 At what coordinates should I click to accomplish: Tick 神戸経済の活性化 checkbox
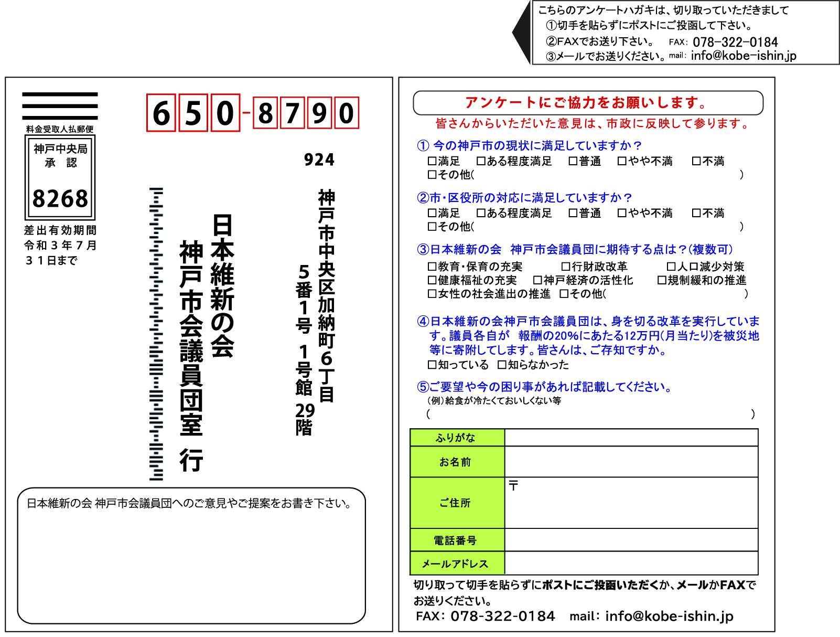pos(537,280)
